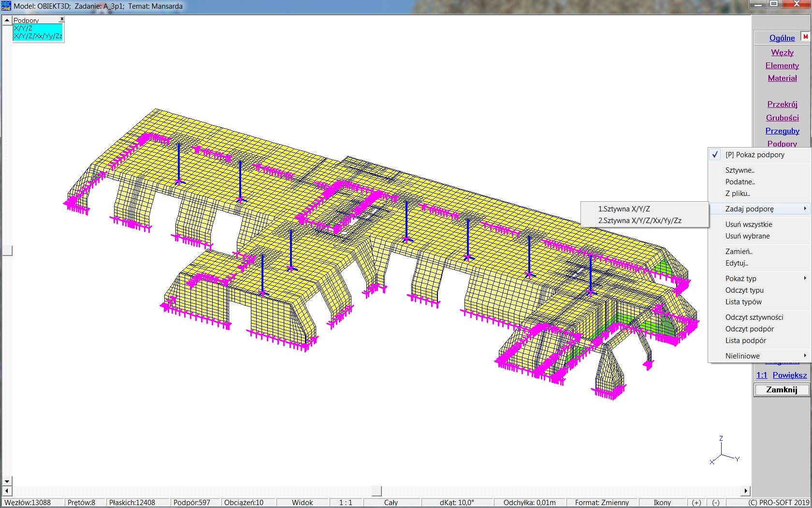This screenshot has height=508, width=812.
Task: Click the right arrow of horizontal scrollbar
Action: pos(746,491)
